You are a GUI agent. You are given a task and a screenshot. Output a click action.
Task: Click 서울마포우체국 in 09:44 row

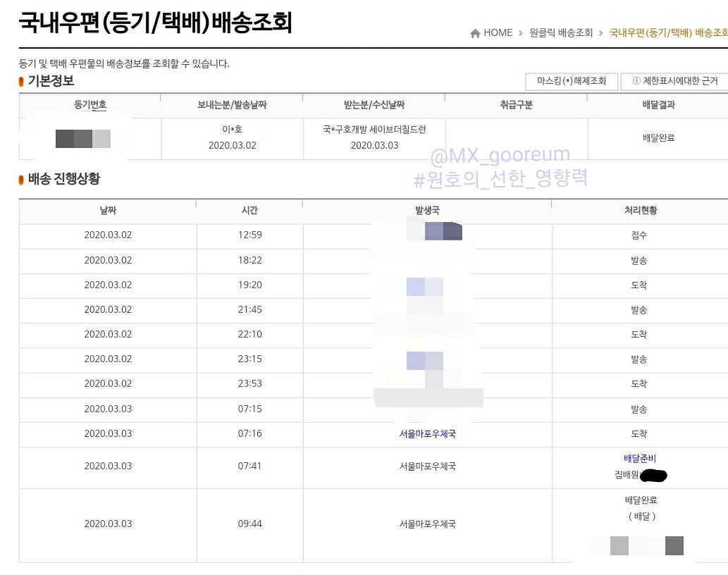(x=427, y=524)
